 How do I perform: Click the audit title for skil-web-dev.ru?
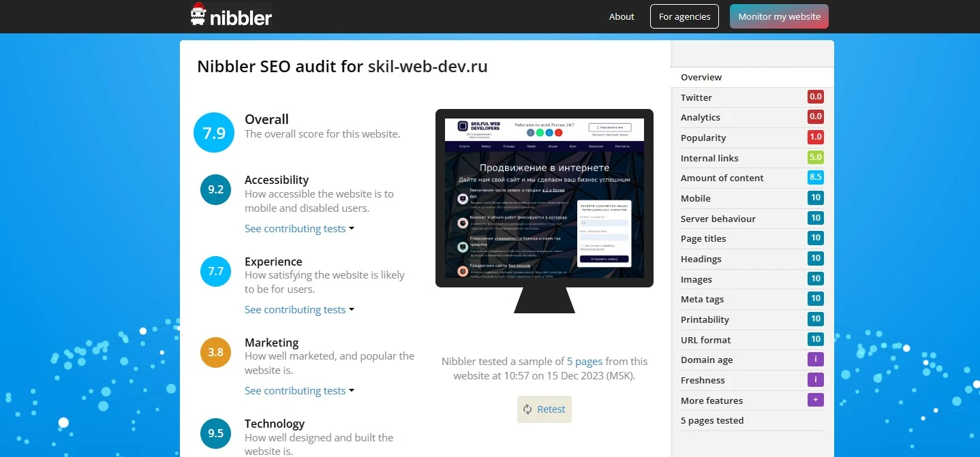pos(342,67)
